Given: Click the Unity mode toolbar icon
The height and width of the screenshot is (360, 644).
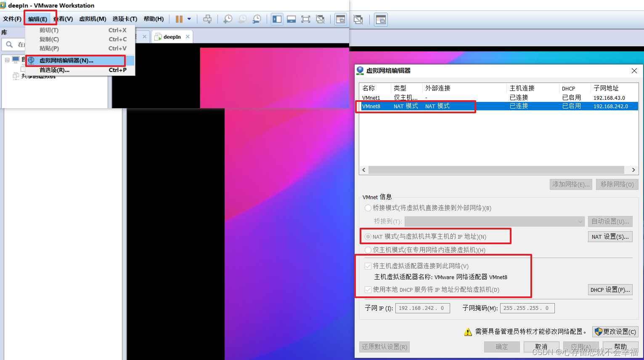Looking at the screenshot, I should coord(320,19).
